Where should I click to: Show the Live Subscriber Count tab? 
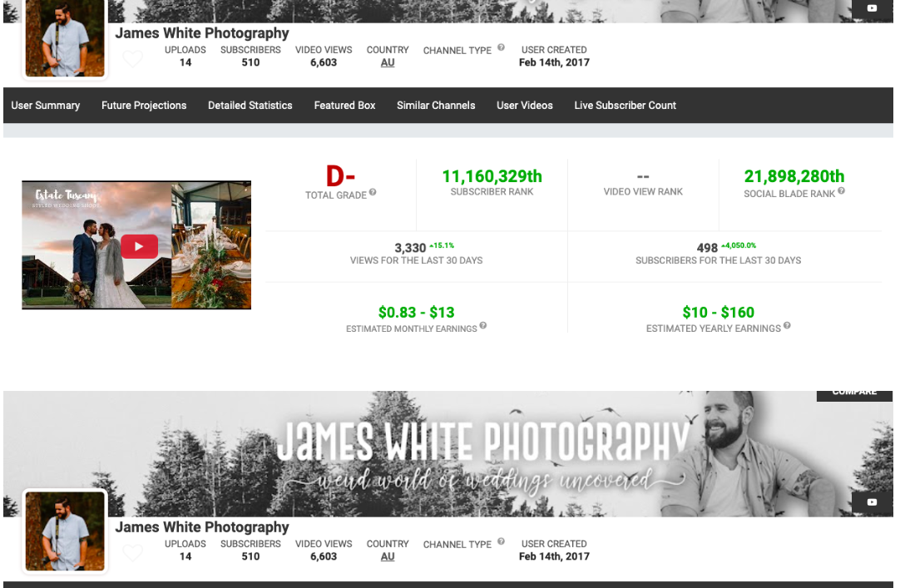[625, 106]
